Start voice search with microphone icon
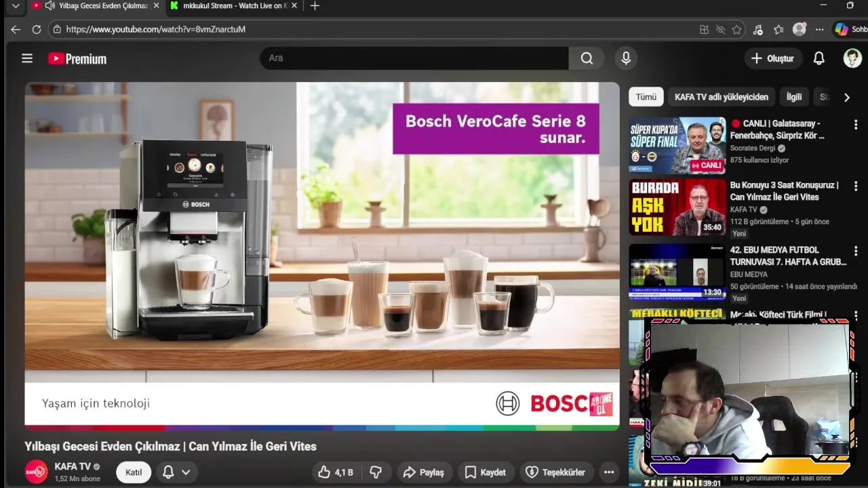Screen dimensions: 868x488 [626, 58]
